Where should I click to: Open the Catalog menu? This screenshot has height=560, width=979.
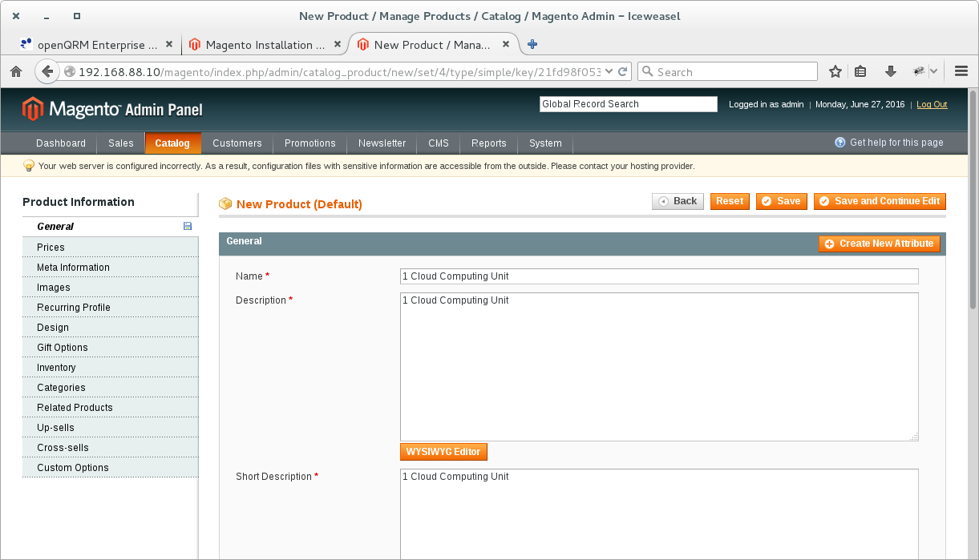(172, 143)
